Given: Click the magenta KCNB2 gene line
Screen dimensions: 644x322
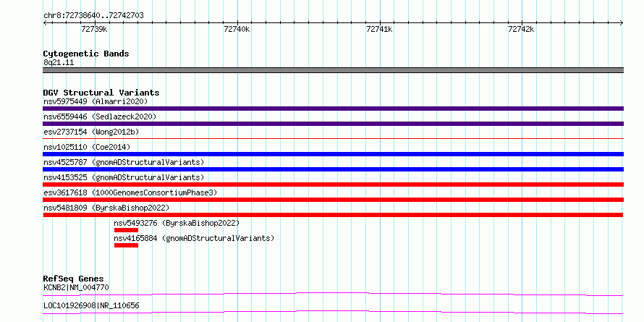Looking at the screenshot, I should [x=333, y=294].
